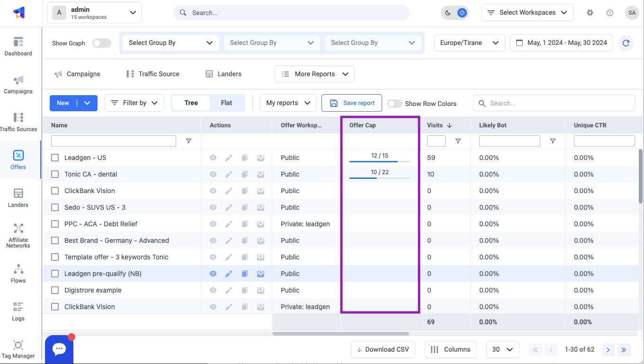The image size is (644, 364).
Task: Select the Flat view
Action: (226, 103)
